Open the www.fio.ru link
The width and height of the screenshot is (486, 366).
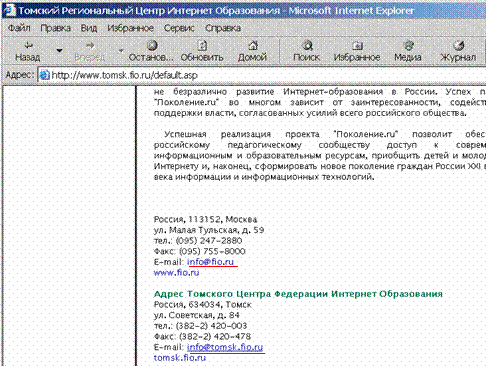click(x=176, y=273)
